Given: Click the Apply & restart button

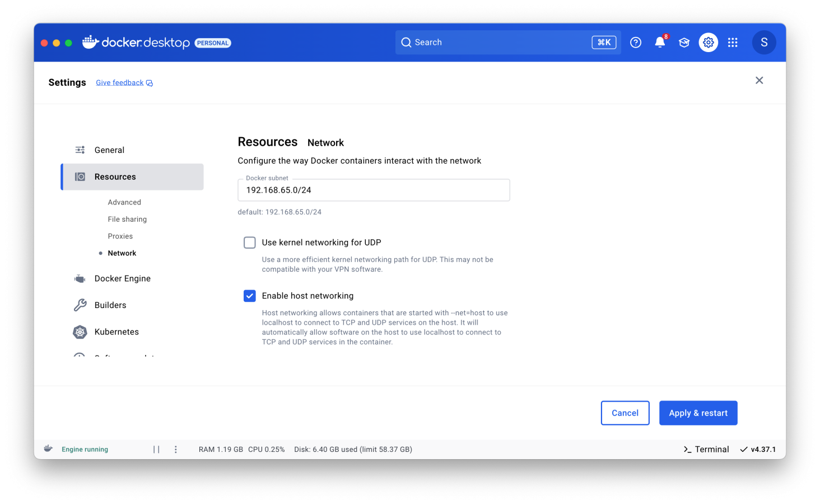Looking at the screenshot, I should (698, 413).
